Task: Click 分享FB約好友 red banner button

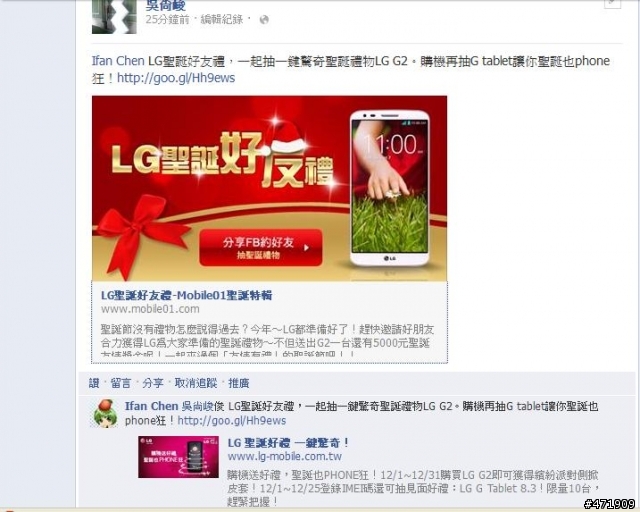Action: (261, 248)
